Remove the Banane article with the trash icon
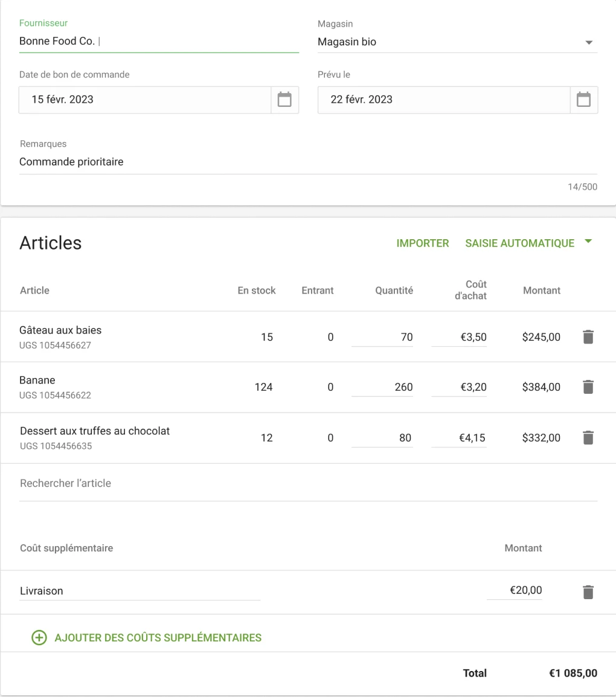The width and height of the screenshot is (616, 697). [x=588, y=387]
